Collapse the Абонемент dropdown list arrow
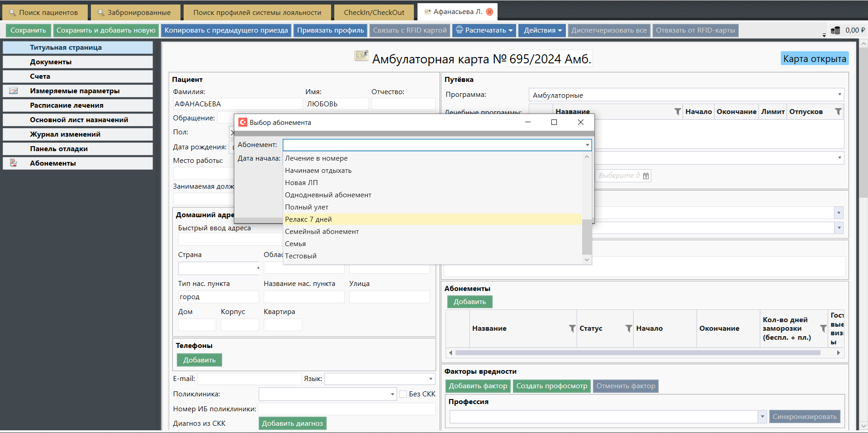 click(x=587, y=145)
